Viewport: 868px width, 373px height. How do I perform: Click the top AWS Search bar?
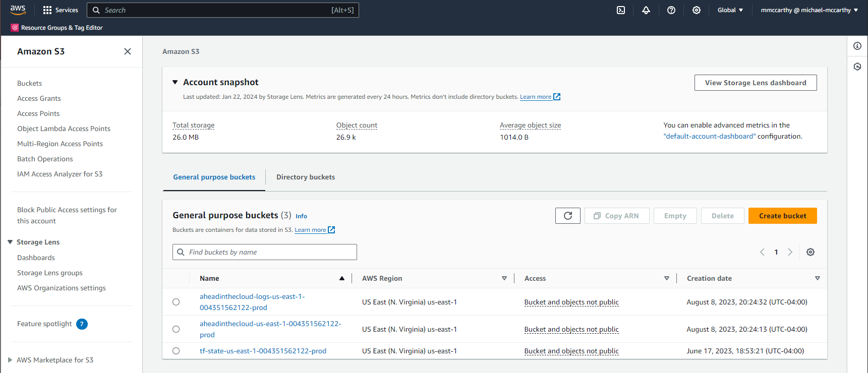(223, 10)
